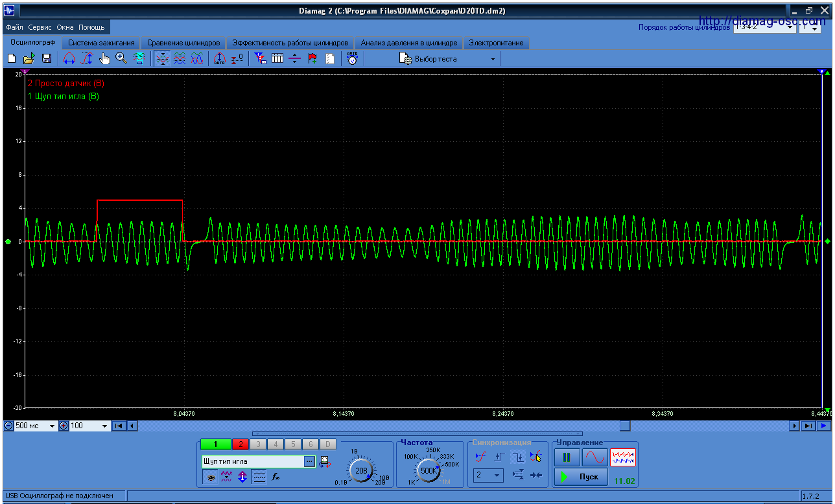Save the current oscillogram
Screen dimensions: 835x504
click(47, 59)
